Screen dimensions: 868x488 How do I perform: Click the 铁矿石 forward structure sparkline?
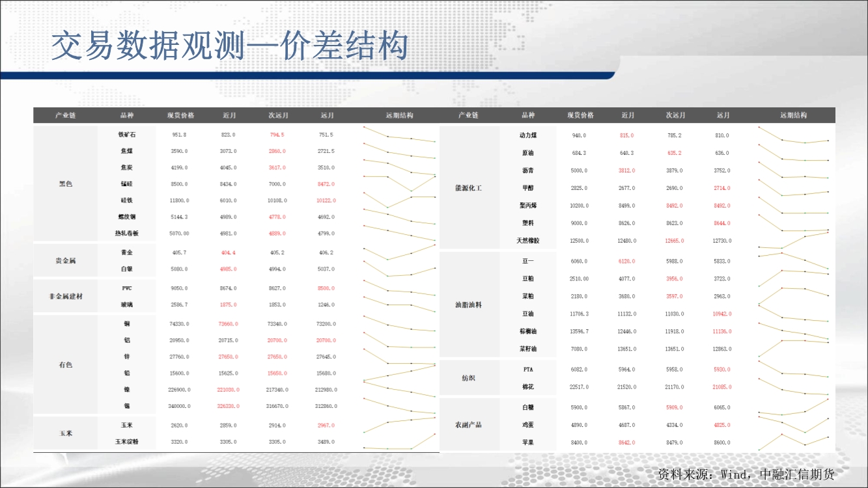(x=399, y=135)
